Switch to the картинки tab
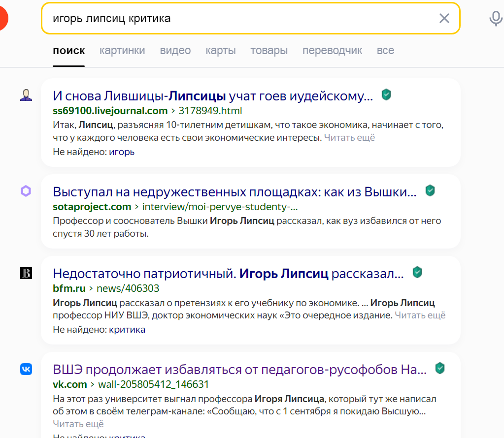Screen dimensions: 504x438 coord(122,51)
